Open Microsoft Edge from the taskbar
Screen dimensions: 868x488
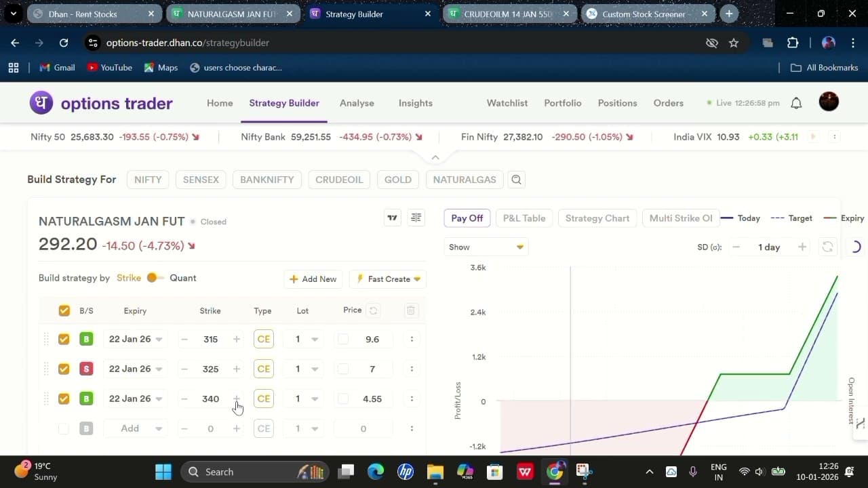point(376,472)
